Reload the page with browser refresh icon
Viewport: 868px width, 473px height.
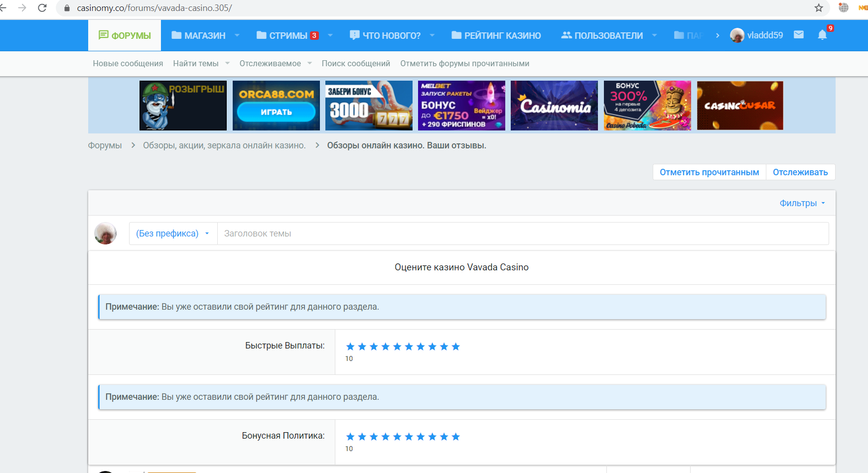pos(42,8)
